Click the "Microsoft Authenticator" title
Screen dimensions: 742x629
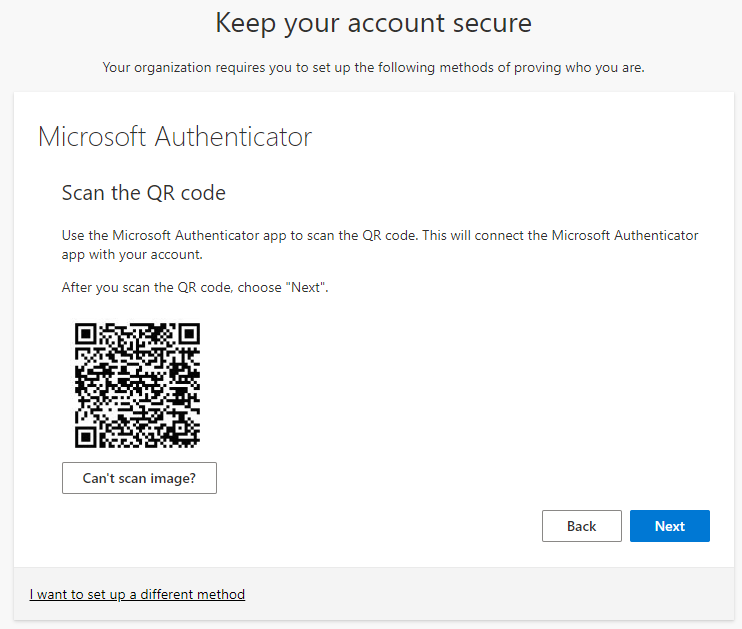(175, 137)
